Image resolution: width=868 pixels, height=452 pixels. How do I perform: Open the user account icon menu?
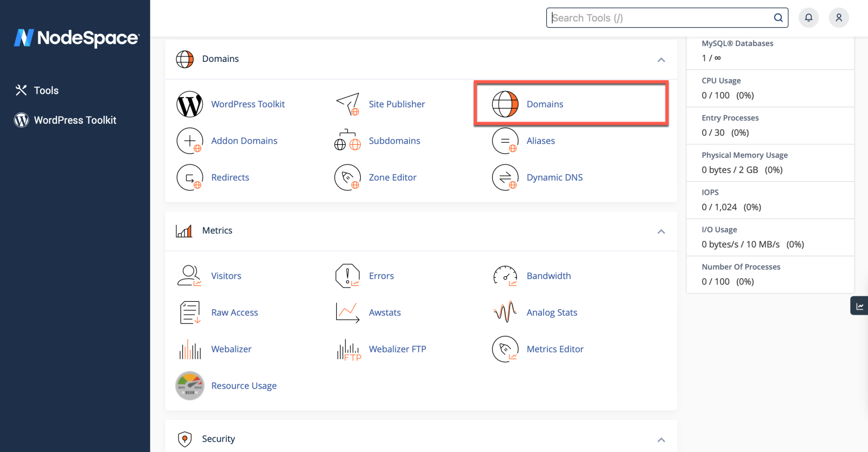point(839,18)
